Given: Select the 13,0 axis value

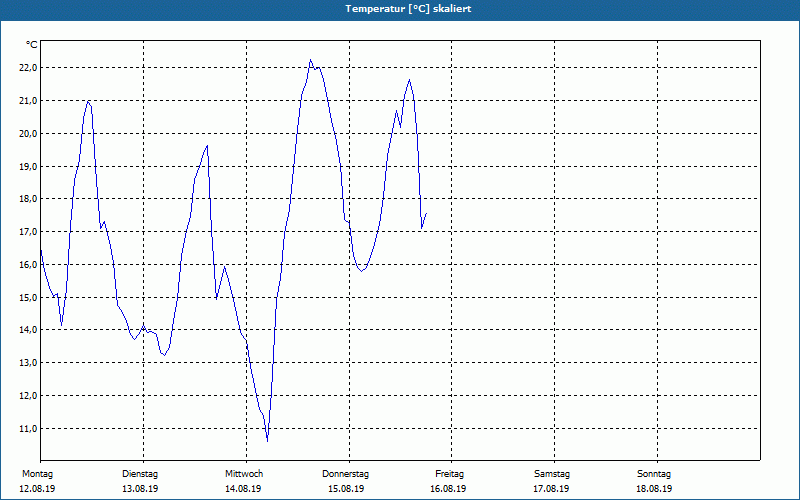Looking at the screenshot, I should click(28, 363).
